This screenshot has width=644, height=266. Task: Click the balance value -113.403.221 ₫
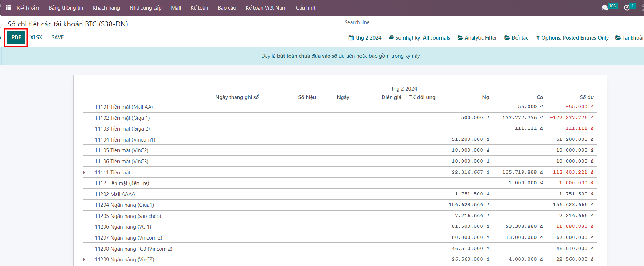pyautogui.click(x=572, y=172)
